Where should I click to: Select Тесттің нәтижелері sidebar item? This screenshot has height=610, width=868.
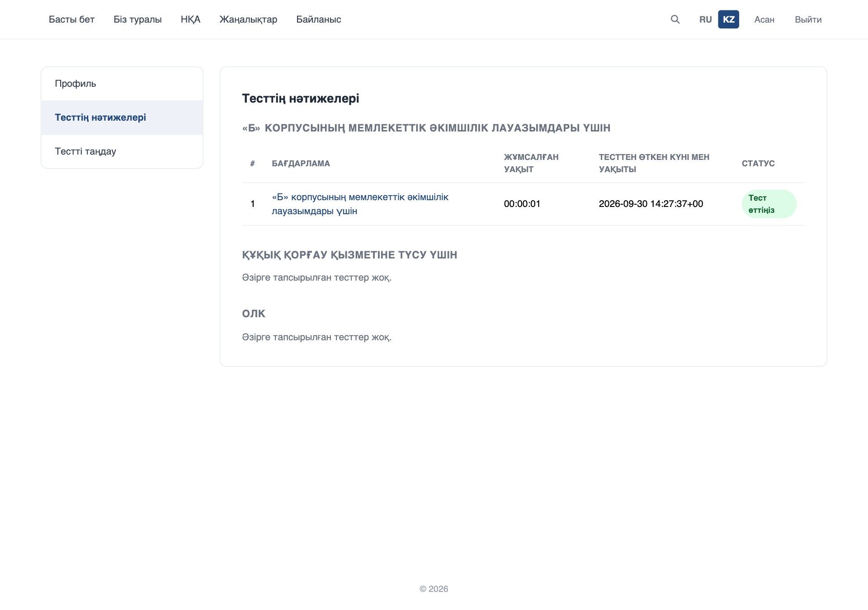tap(122, 117)
